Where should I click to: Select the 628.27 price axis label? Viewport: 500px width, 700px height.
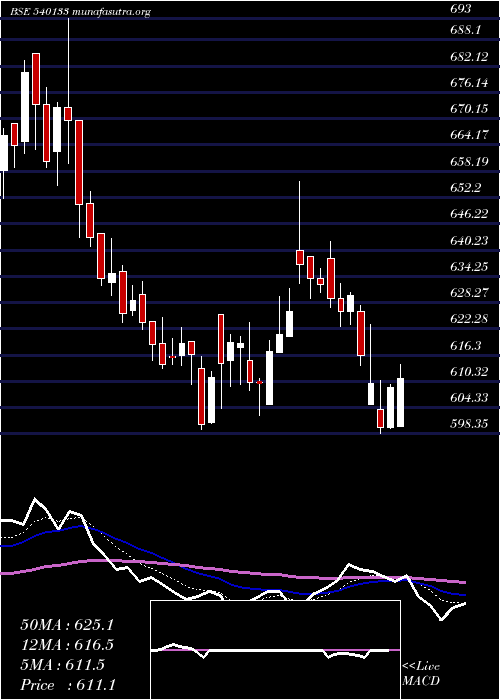coord(470,293)
